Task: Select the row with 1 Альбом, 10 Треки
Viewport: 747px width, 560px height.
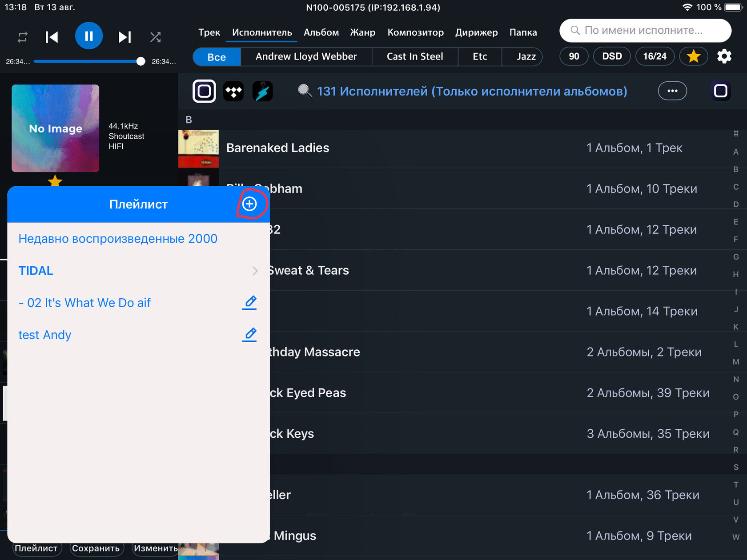Action: click(x=498, y=188)
